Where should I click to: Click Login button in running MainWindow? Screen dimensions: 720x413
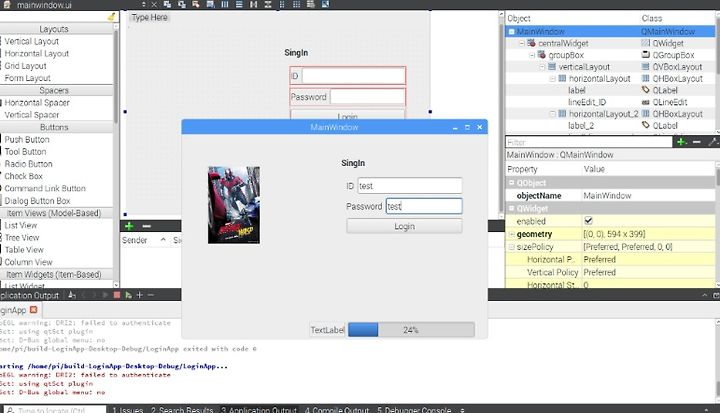pos(404,226)
